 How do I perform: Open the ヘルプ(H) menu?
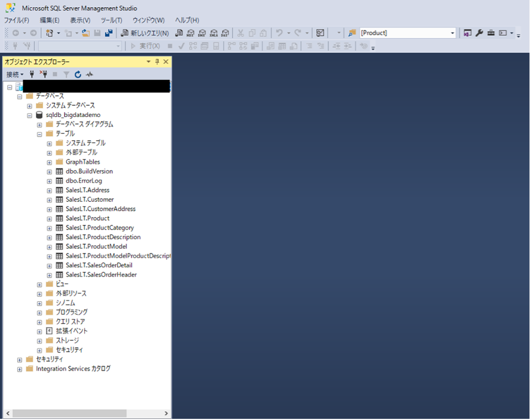[187, 20]
